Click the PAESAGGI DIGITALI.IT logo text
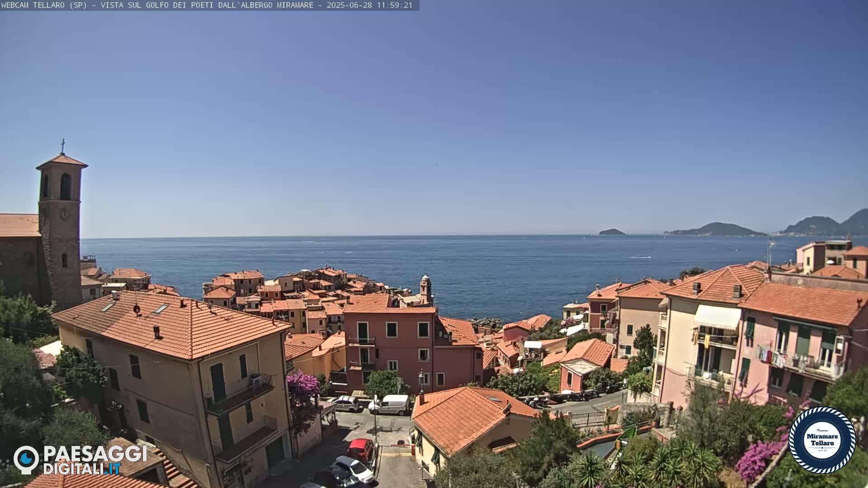This screenshot has width=868, height=488. click(95, 460)
